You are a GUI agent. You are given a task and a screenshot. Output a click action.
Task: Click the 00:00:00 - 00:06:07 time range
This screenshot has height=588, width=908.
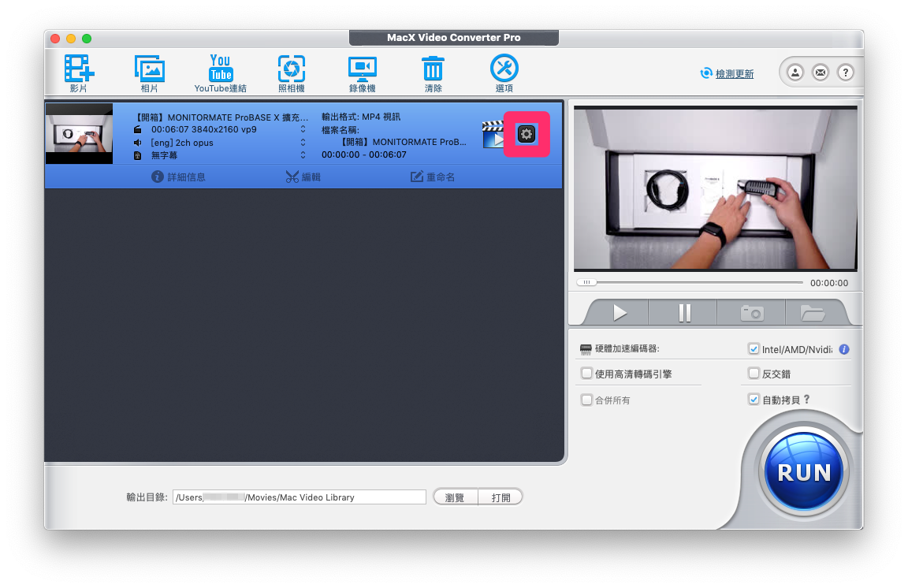(x=364, y=154)
